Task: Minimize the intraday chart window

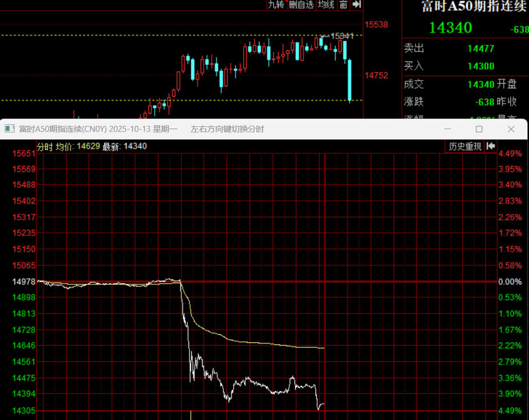Action: tap(448, 129)
